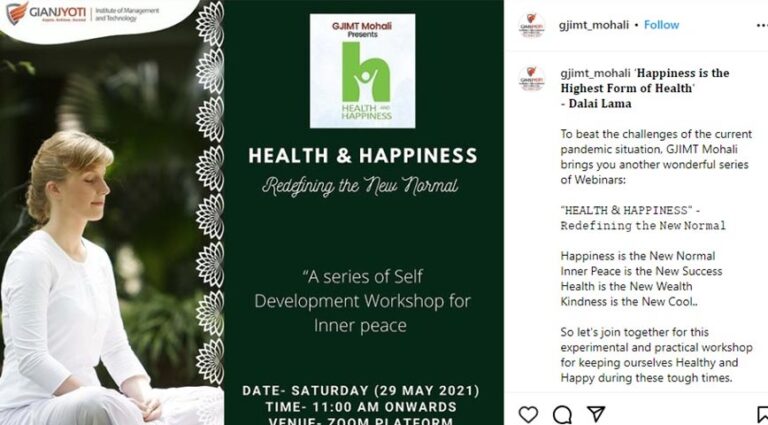Click the caption paragraph about pandemic webinars

[656, 157]
